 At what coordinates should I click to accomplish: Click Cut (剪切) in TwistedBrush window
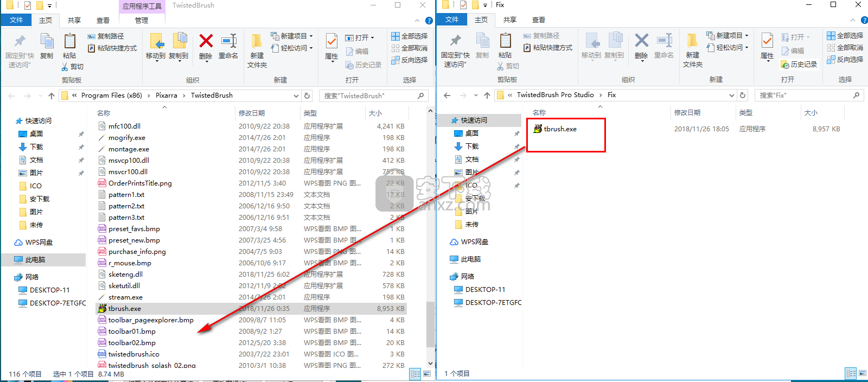tap(72, 67)
